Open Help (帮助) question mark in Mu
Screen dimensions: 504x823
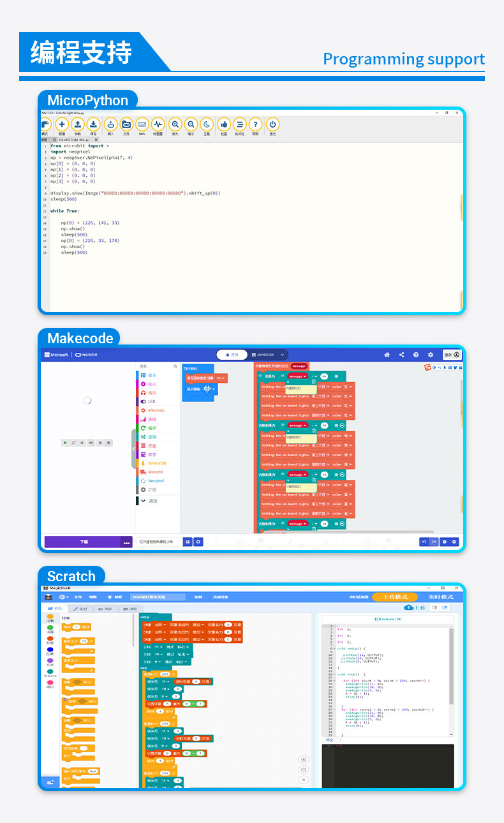255,126
